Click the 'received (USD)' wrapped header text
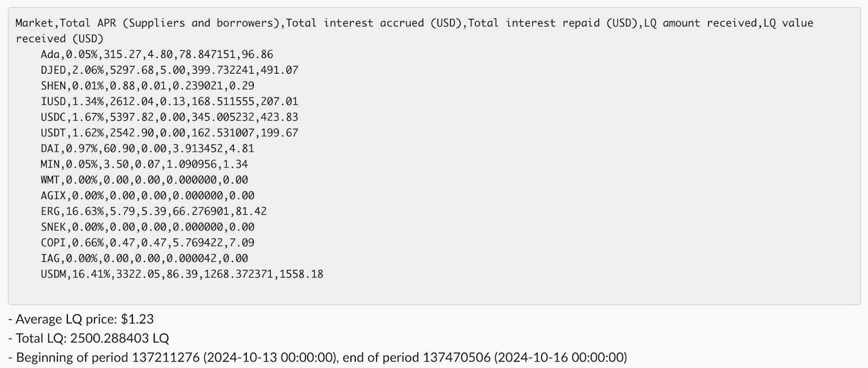Screen dimensions: 868x368 click(60, 38)
